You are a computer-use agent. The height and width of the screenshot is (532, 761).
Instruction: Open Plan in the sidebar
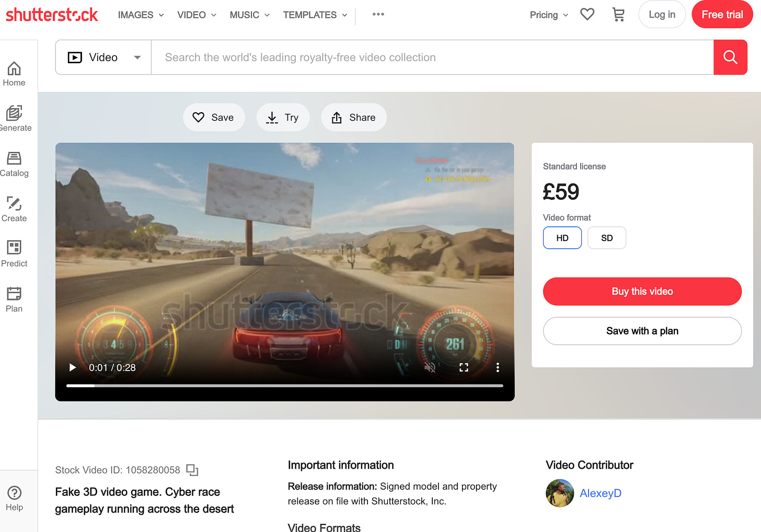coord(14,300)
